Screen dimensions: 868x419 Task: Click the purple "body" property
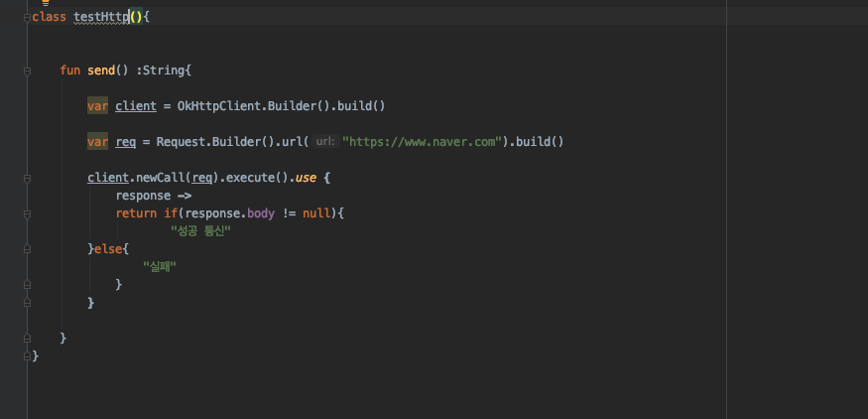click(x=261, y=213)
